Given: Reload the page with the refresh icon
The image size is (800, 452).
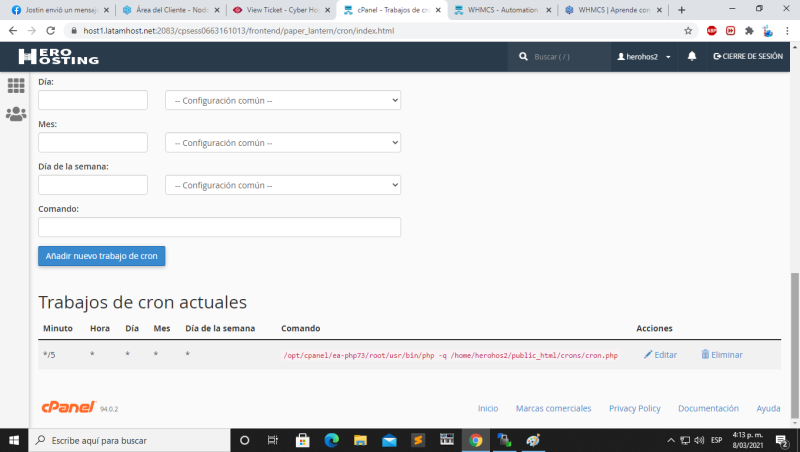Looking at the screenshot, I should [52, 31].
